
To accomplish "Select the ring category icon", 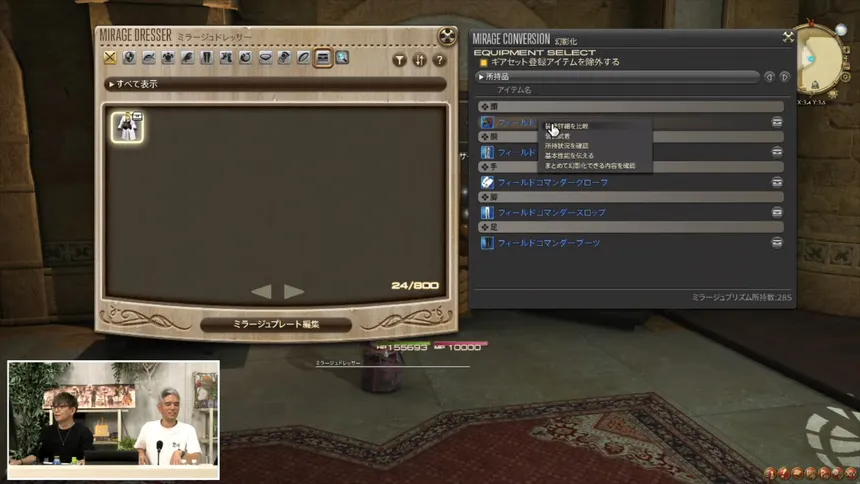I will (303, 58).
